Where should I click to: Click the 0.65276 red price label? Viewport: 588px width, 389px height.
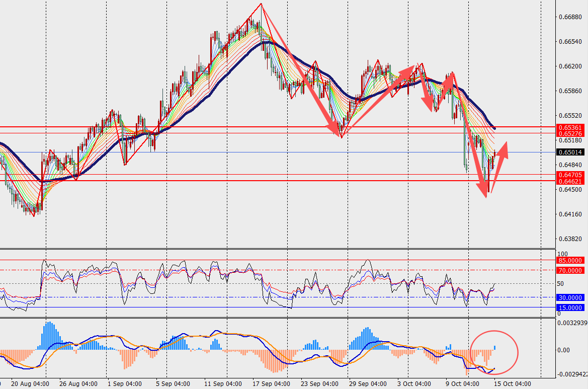click(570, 133)
